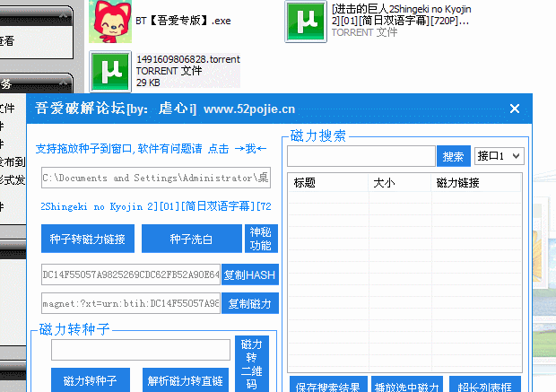Collapse the top Explorer sidebar panel chevron
556x392 pixels.
tap(63, 15)
